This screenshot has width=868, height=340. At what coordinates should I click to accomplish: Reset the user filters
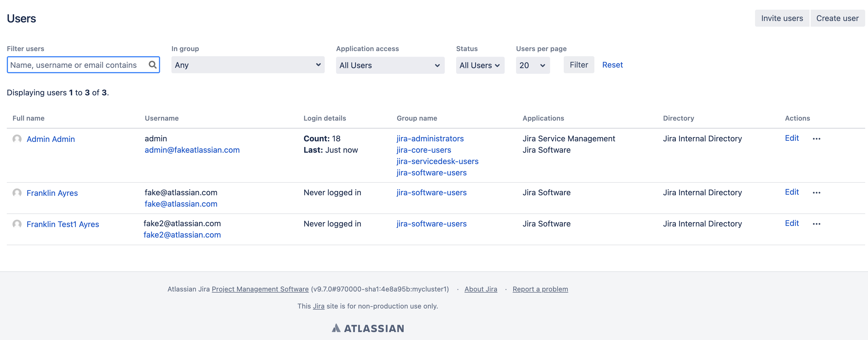coord(612,65)
